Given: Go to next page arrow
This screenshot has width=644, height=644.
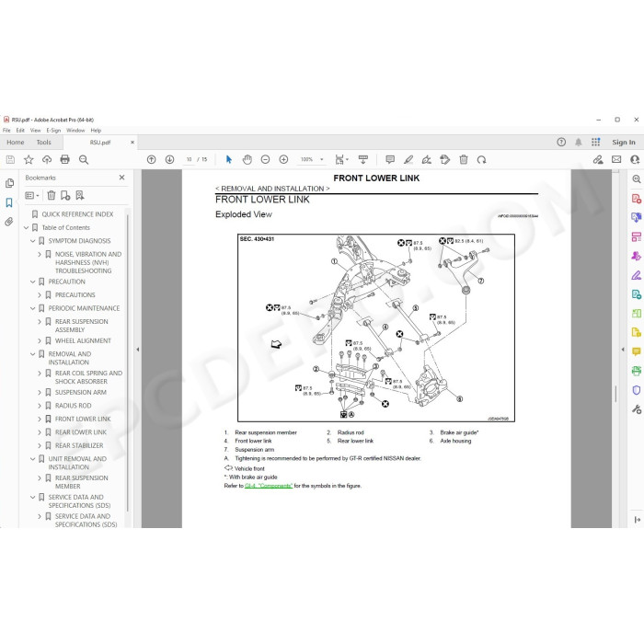Looking at the screenshot, I should click(169, 159).
